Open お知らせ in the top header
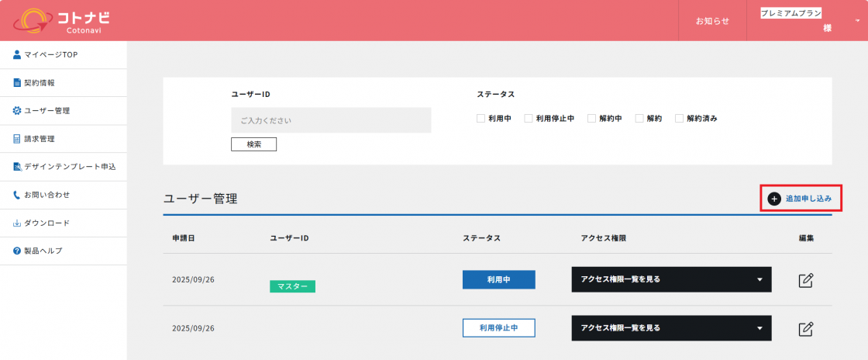The height and width of the screenshot is (360, 868). coord(712,21)
